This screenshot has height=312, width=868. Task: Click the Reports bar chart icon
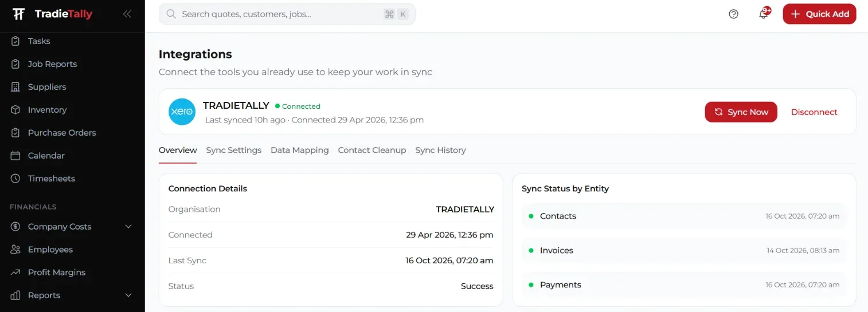pyautogui.click(x=16, y=295)
